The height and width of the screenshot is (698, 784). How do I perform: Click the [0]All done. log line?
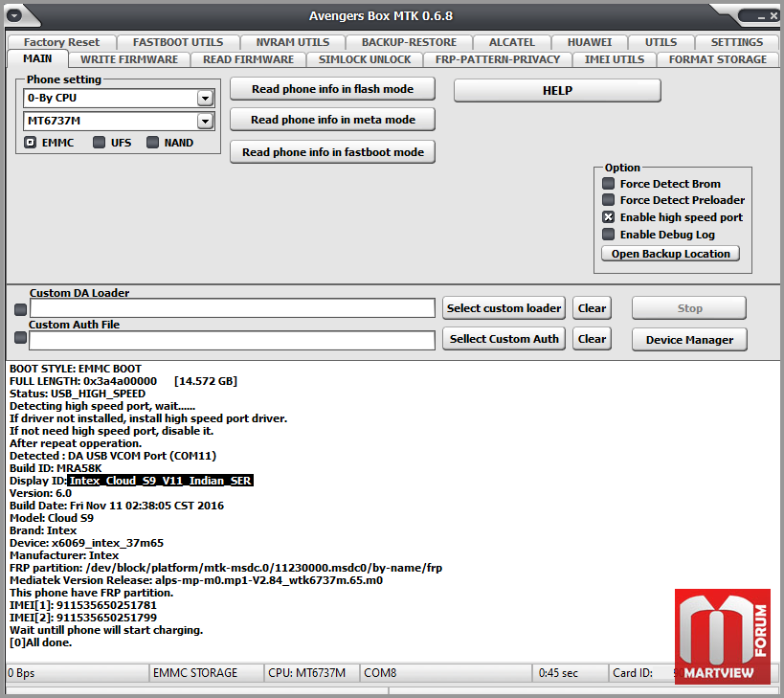[40, 642]
